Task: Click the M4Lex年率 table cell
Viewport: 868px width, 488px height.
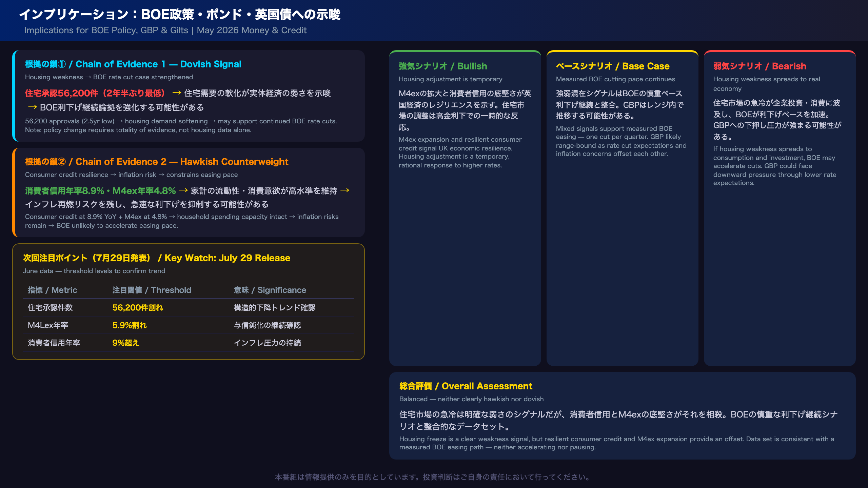Action: [48, 325]
